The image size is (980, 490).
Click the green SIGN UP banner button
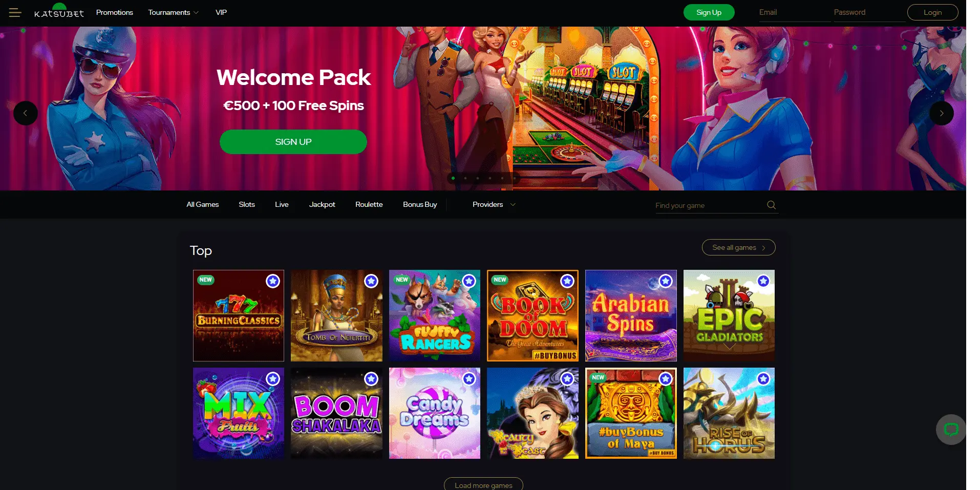click(293, 142)
